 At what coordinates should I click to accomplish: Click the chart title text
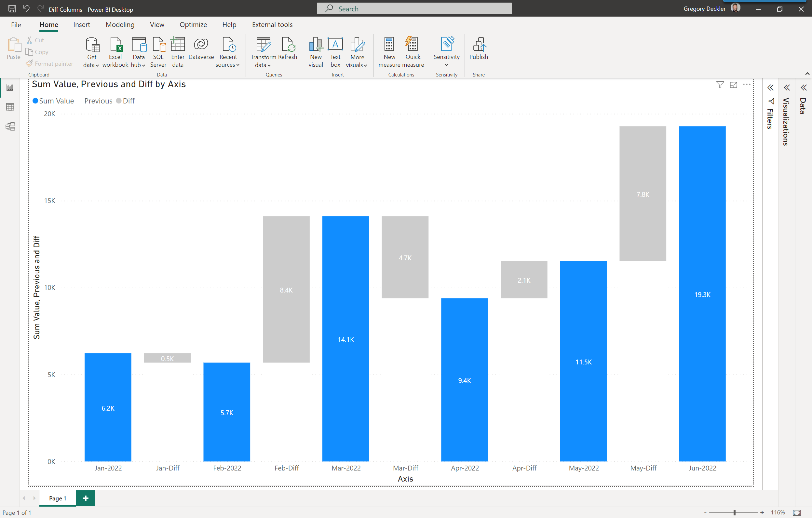(109, 84)
